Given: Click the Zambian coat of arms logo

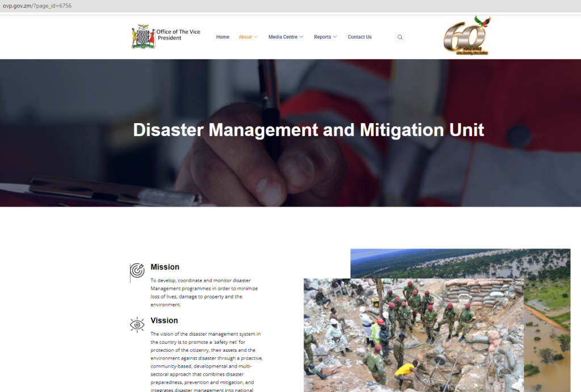Looking at the screenshot, I should point(143,37).
